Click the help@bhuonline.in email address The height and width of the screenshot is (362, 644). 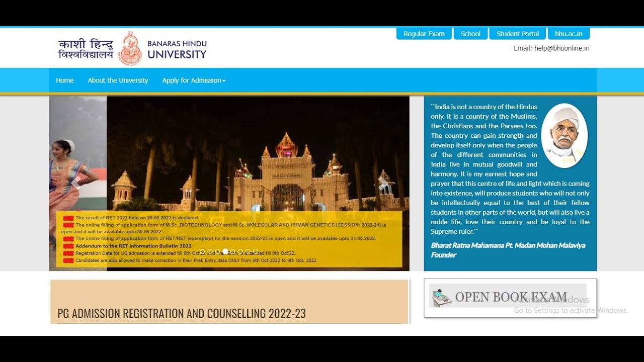561,48
